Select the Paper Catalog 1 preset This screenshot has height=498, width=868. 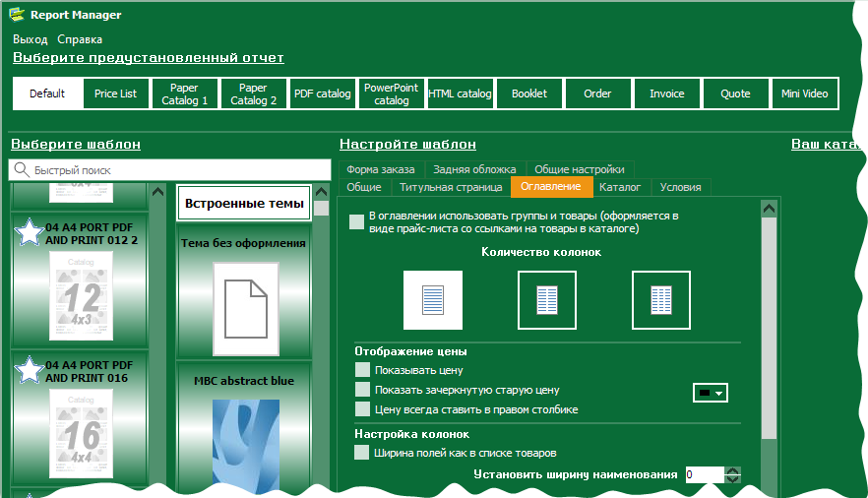(x=184, y=93)
